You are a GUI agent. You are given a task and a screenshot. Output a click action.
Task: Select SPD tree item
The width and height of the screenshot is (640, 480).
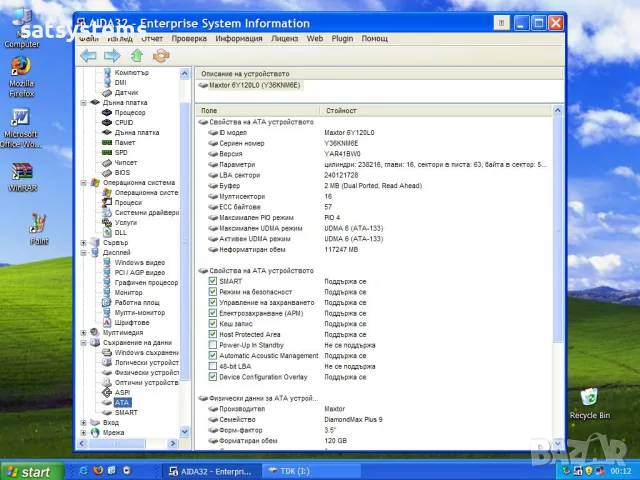tap(121, 152)
